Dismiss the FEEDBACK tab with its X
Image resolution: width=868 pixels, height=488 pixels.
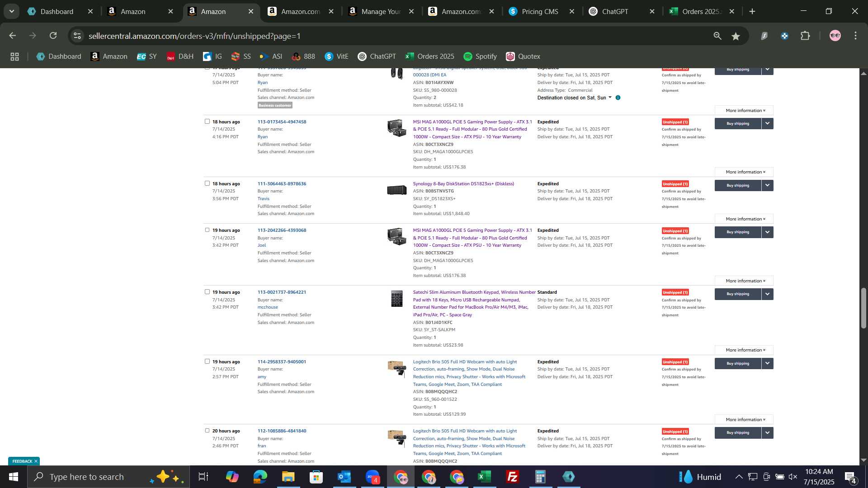[36, 461]
